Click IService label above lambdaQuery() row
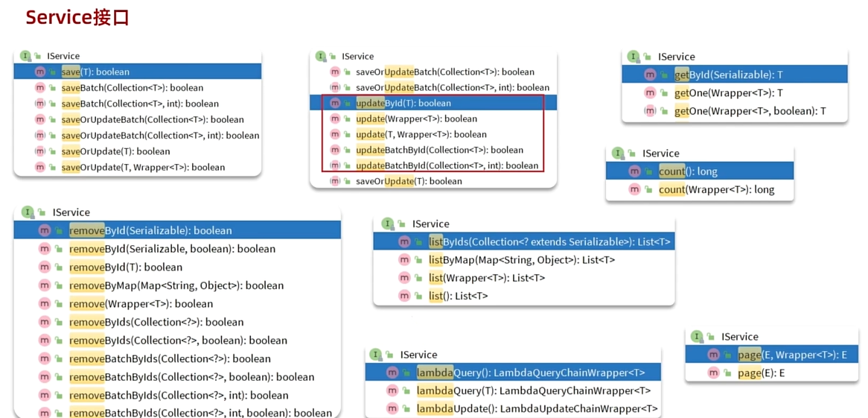Viewport: 868px width, 418px height. pyautogui.click(x=418, y=354)
